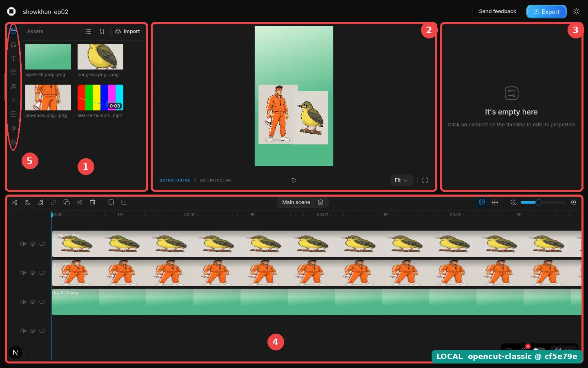Viewport: 588px width, 368px height.
Task: Select the bg-9×16.png clip on timeline
Action: click(316, 302)
